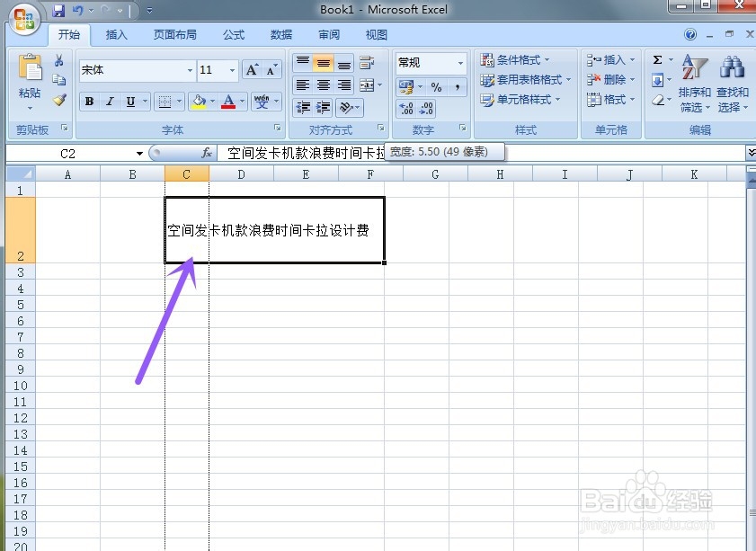This screenshot has width=756, height=551.
Task: Increase decimal places for the cell
Action: (x=406, y=108)
